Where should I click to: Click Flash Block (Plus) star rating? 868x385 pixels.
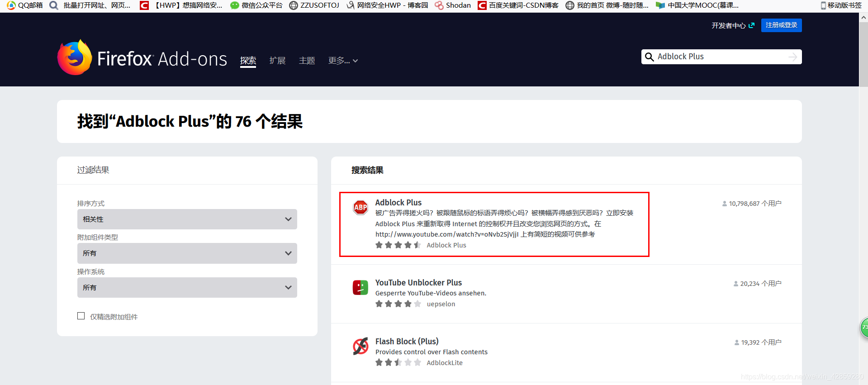tap(398, 363)
